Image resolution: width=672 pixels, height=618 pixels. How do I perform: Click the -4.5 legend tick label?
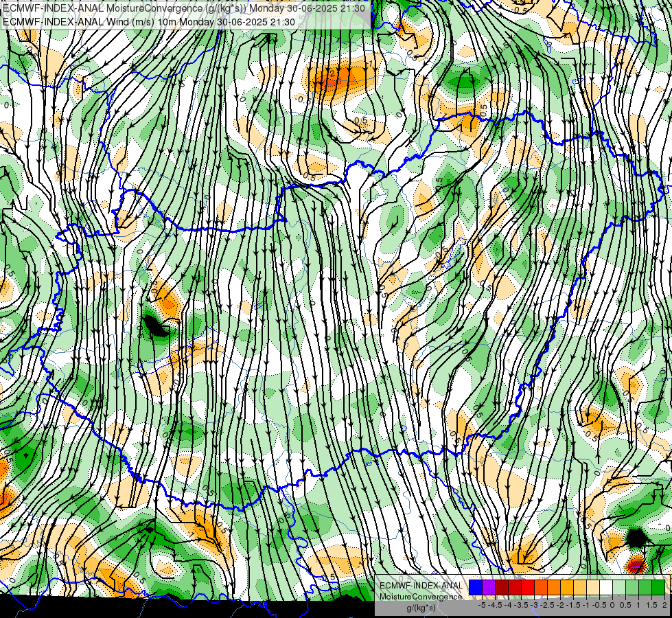pyautogui.click(x=495, y=605)
